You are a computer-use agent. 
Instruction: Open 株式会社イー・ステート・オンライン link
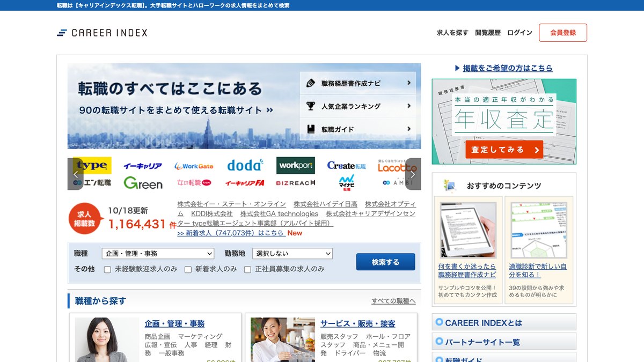click(x=231, y=204)
